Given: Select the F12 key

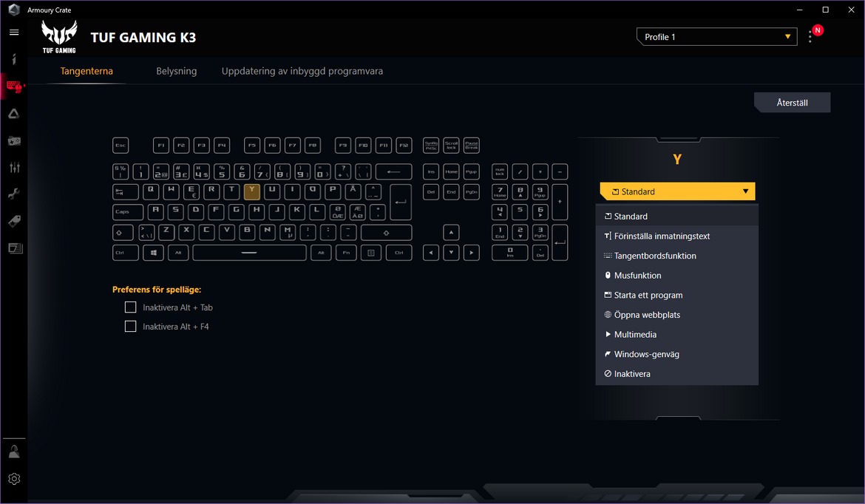Looking at the screenshot, I should (404, 146).
